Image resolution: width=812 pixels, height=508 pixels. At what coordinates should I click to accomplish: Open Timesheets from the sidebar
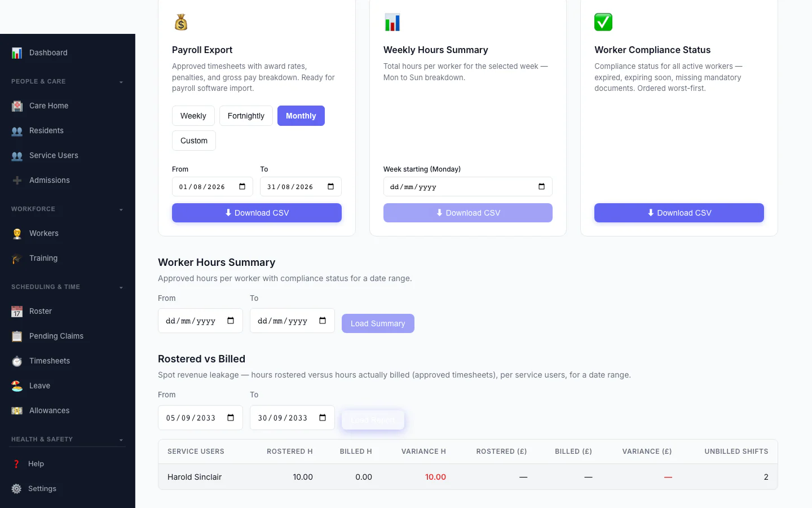click(x=50, y=361)
